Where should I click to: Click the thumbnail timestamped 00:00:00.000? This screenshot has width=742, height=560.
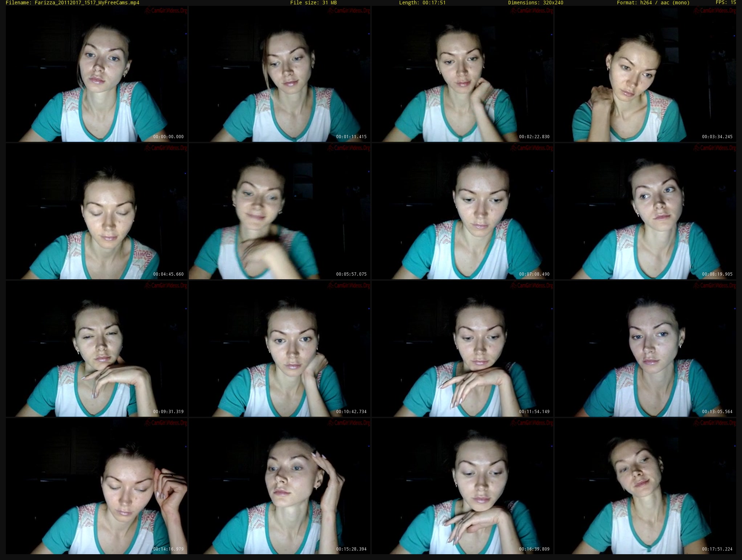coord(97,74)
